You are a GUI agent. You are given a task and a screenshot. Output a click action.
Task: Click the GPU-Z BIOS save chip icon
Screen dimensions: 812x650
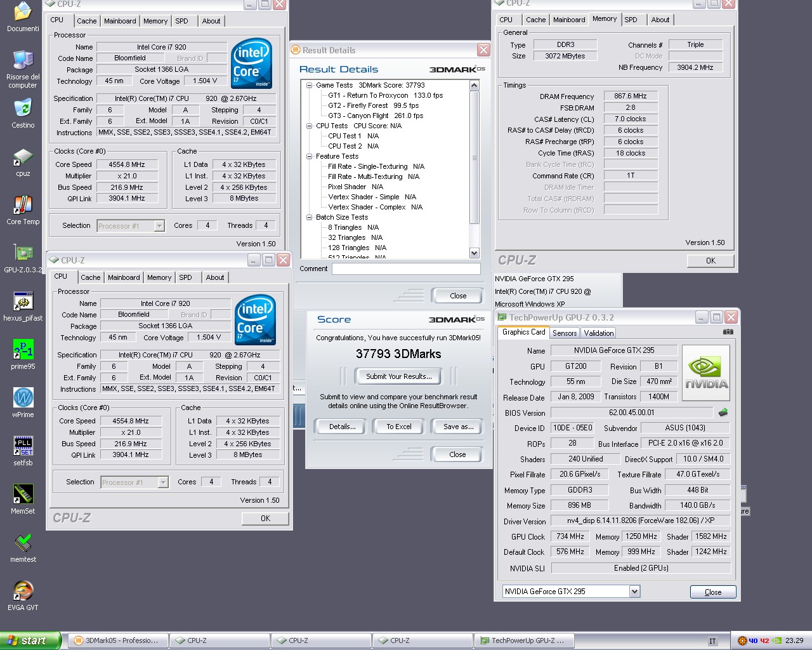point(723,413)
